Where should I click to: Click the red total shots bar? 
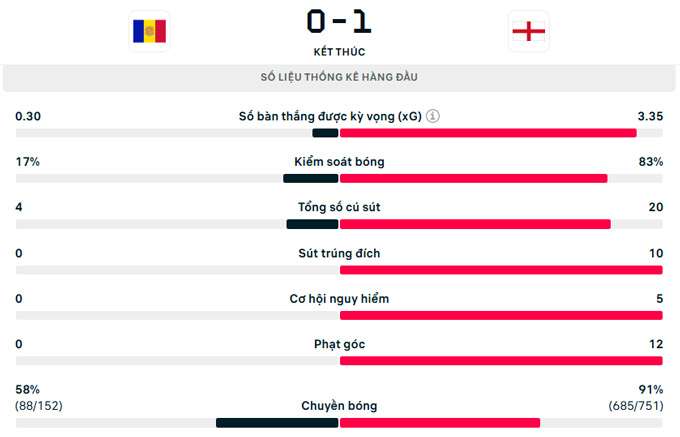[x=475, y=224]
